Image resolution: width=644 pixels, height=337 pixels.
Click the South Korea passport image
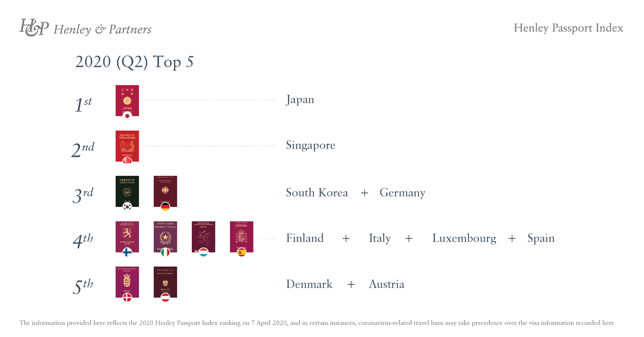(x=127, y=191)
